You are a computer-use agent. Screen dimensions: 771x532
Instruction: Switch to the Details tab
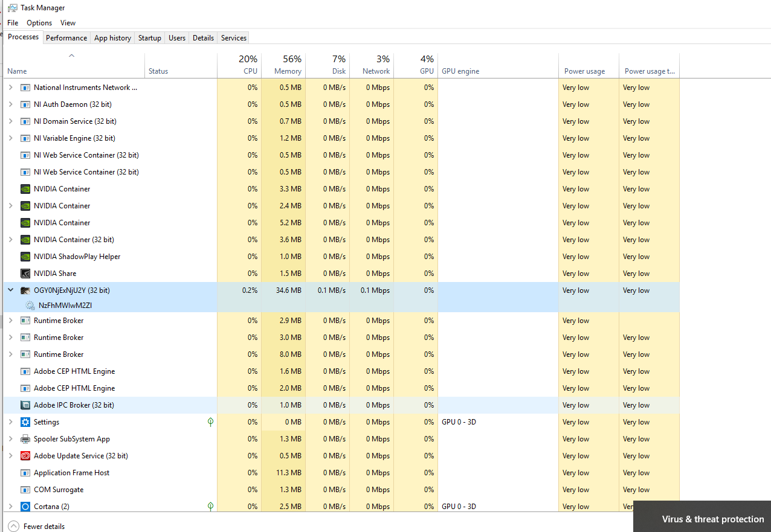point(203,38)
